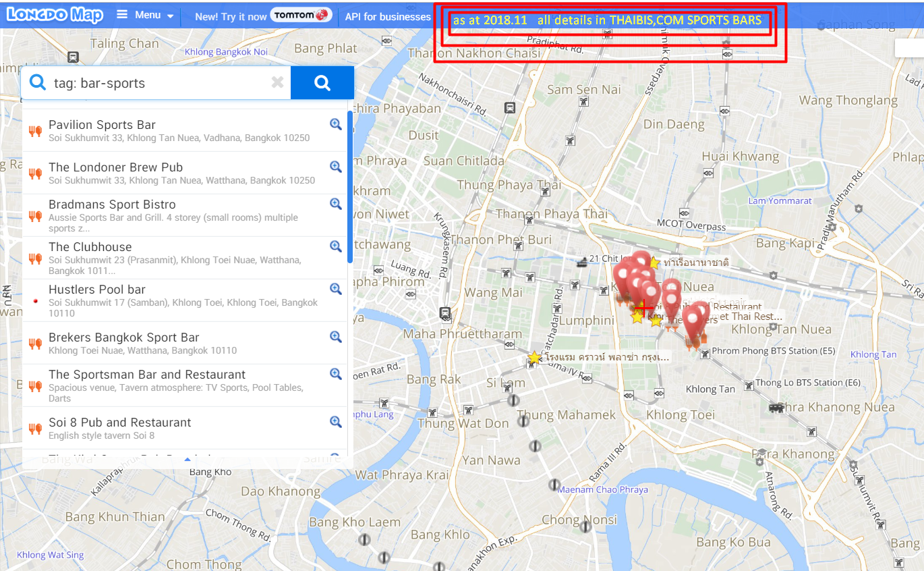Click the red dot icon beside Hustlers Pool bar
The width and height of the screenshot is (924, 571).
click(x=35, y=301)
